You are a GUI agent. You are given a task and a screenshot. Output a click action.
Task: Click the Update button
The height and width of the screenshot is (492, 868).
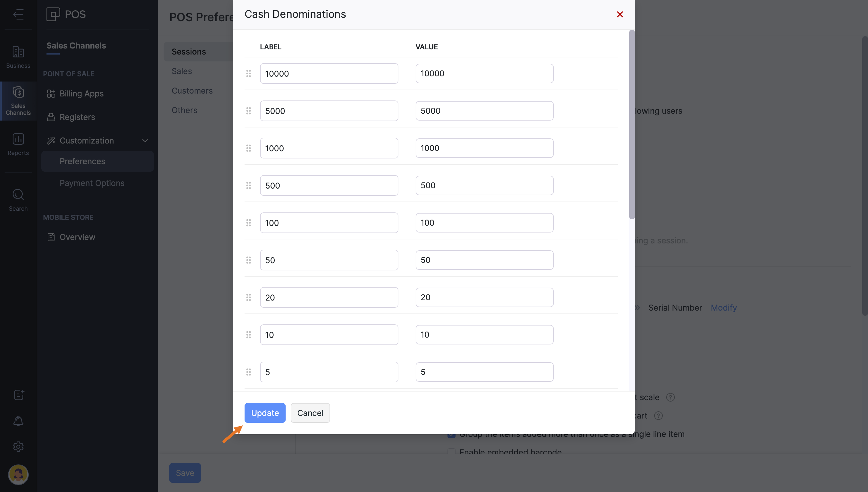pos(265,412)
